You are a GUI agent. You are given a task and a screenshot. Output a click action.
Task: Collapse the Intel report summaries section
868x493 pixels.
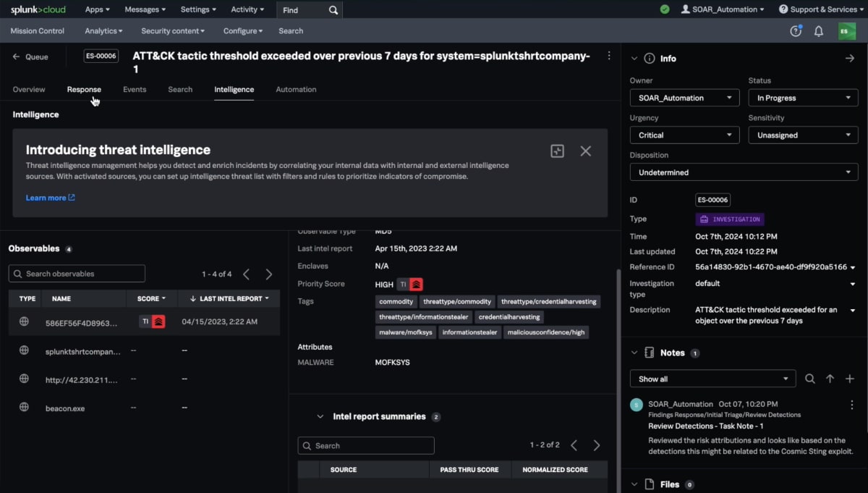pyautogui.click(x=320, y=417)
